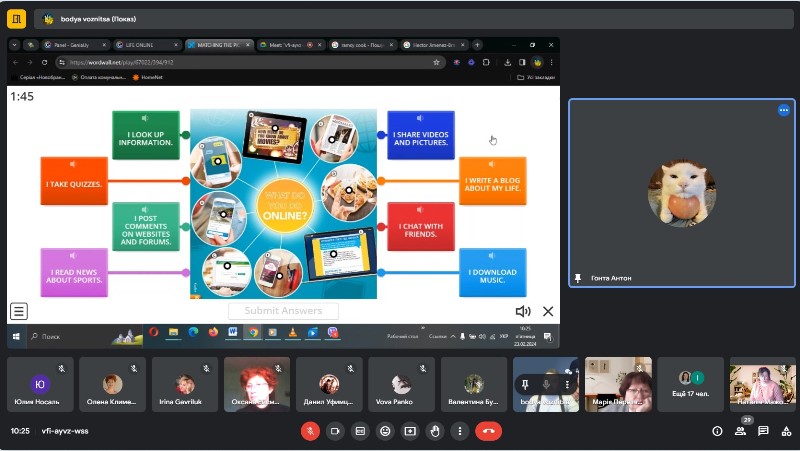This screenshot has height=451, width=800.
Task: Click the Submit Answers button
Action: pyautogui.click(x=283, y=311)
